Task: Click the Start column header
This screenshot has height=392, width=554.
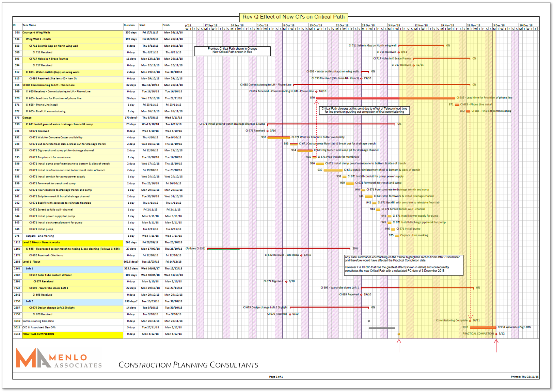Action: click(x=142, y=25)
